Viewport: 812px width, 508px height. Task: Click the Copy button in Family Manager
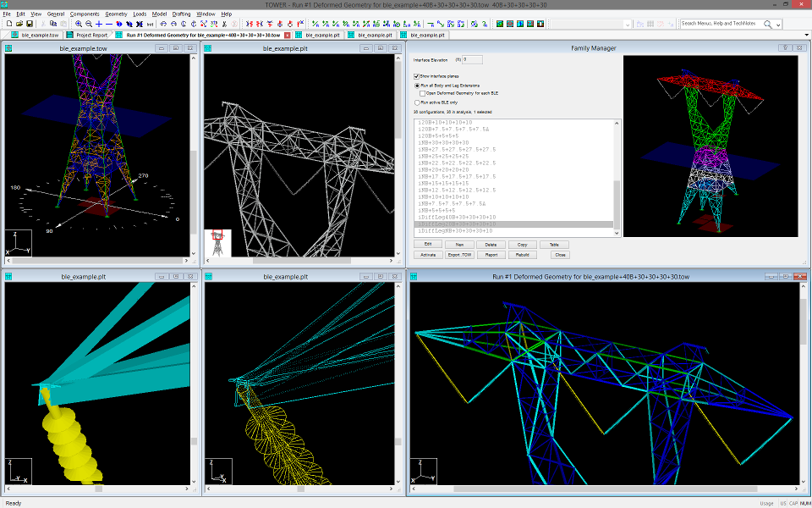point(522,245)
